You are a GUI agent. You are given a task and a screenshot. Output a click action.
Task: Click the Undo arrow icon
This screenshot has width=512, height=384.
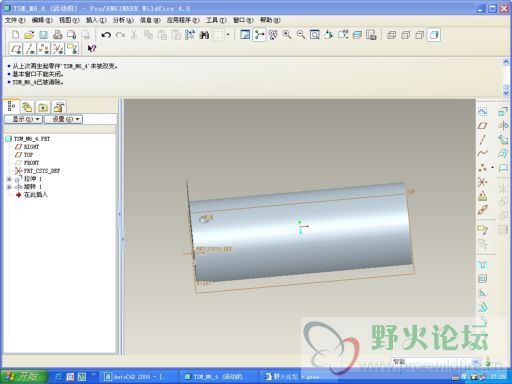click(106, 35)
